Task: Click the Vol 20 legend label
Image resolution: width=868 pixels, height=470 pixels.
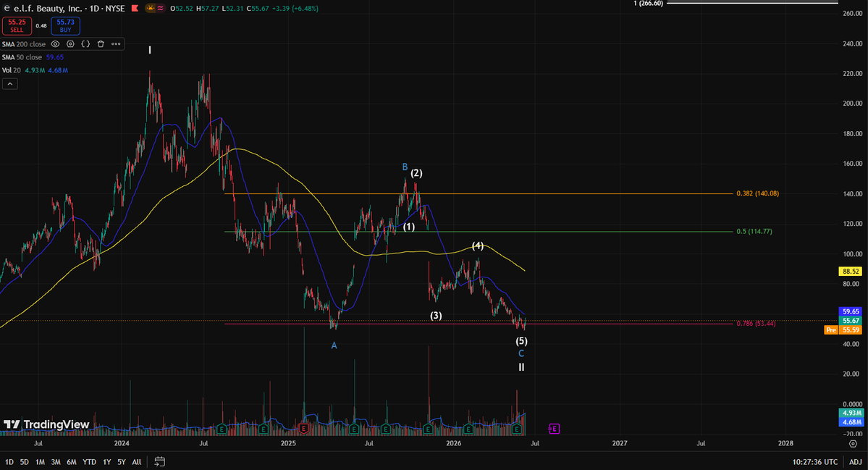Action: click(x=11, y=70)
